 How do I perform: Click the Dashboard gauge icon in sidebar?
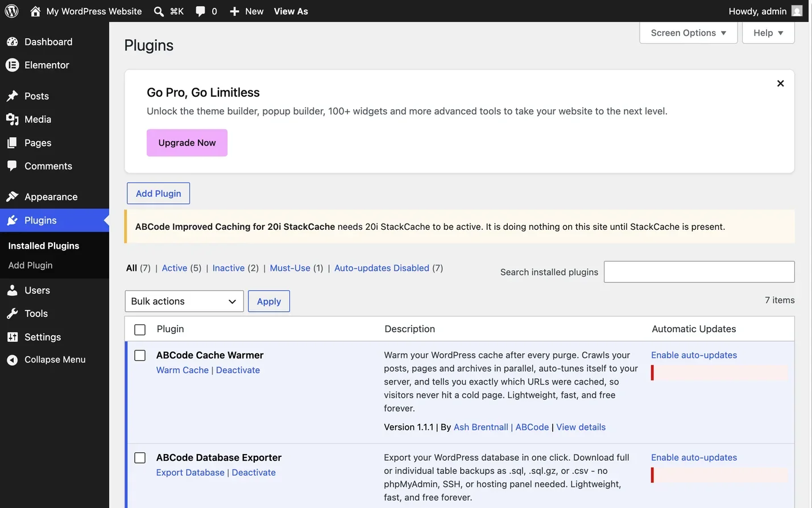click(12, 42)
